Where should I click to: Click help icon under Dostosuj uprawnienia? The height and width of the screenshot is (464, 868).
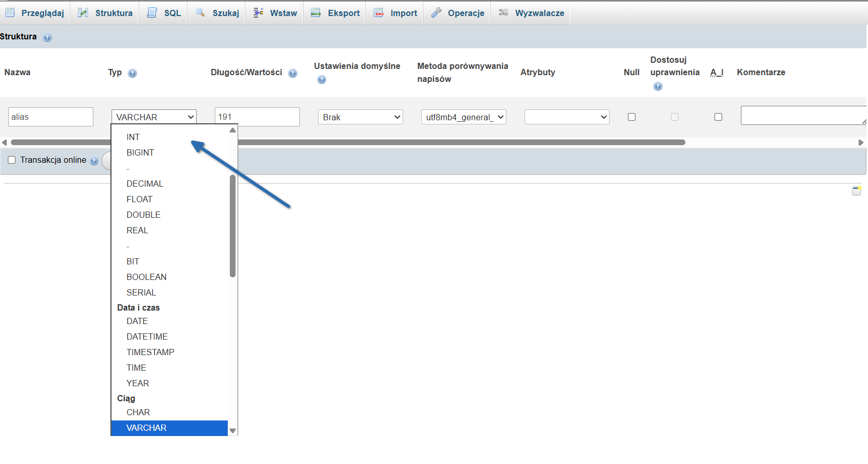pos(658,86)
